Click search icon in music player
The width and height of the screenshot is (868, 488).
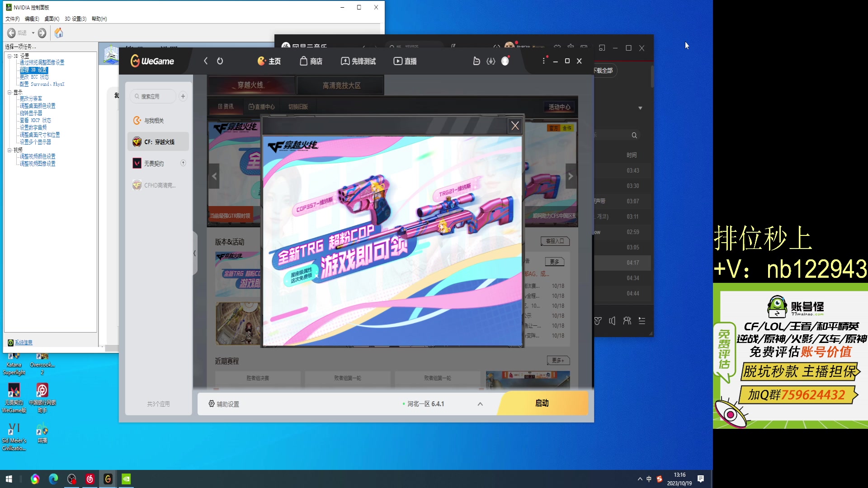pos(634,136)
